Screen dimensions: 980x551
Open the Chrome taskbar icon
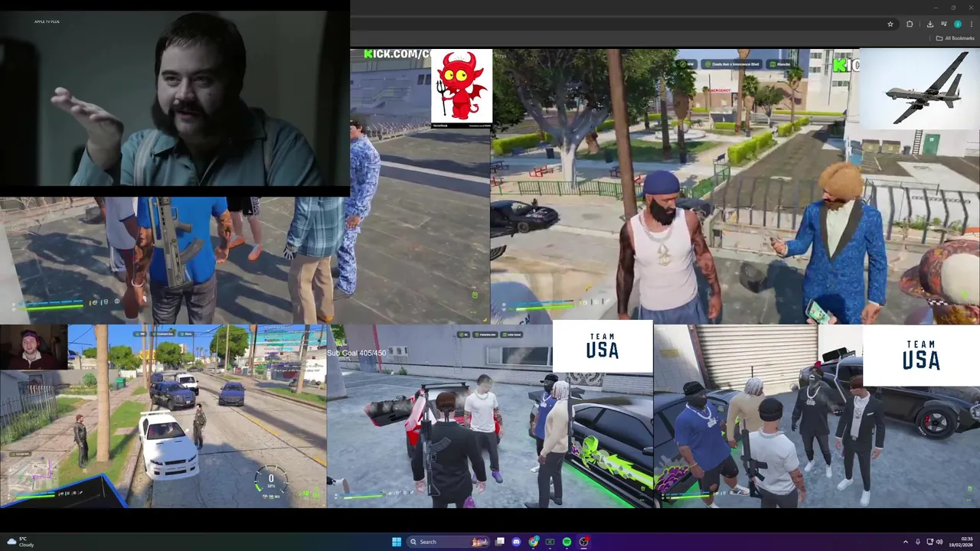click(534, 542)
